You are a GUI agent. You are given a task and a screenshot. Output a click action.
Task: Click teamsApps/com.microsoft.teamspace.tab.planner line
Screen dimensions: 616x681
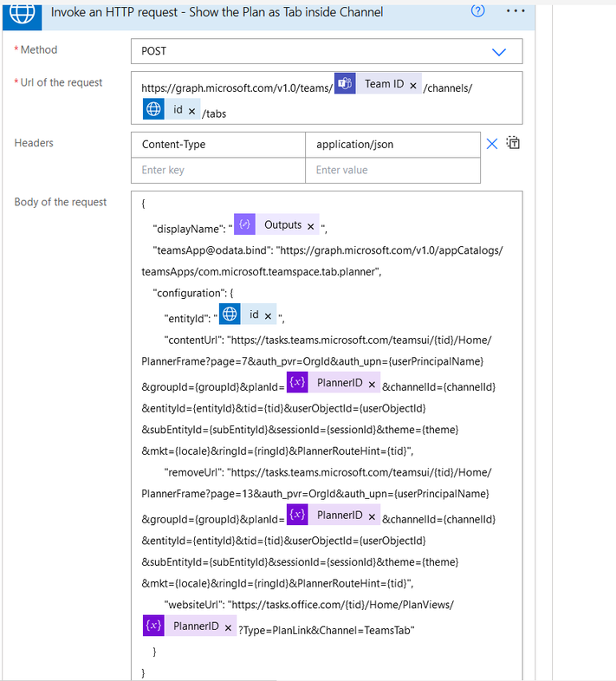tap(262, 272)
